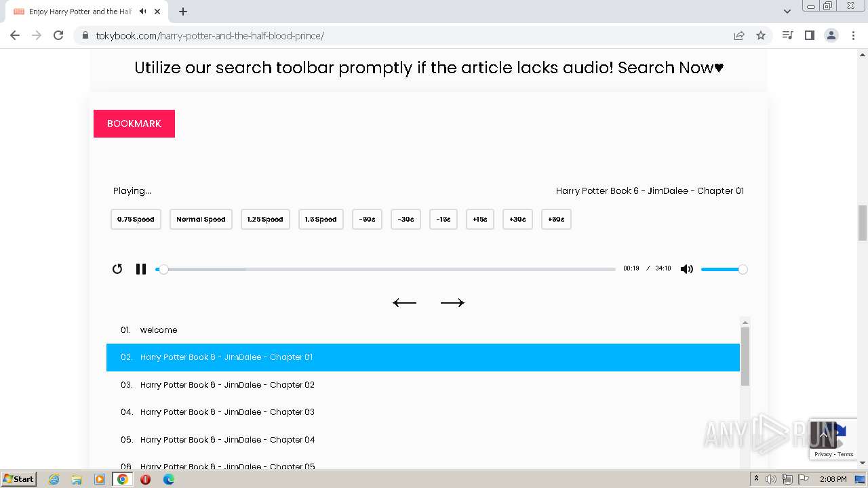Open a new browser tab
Image resolution: width=868 pixels, height=488 pixels.
click(x=183, y=12)
